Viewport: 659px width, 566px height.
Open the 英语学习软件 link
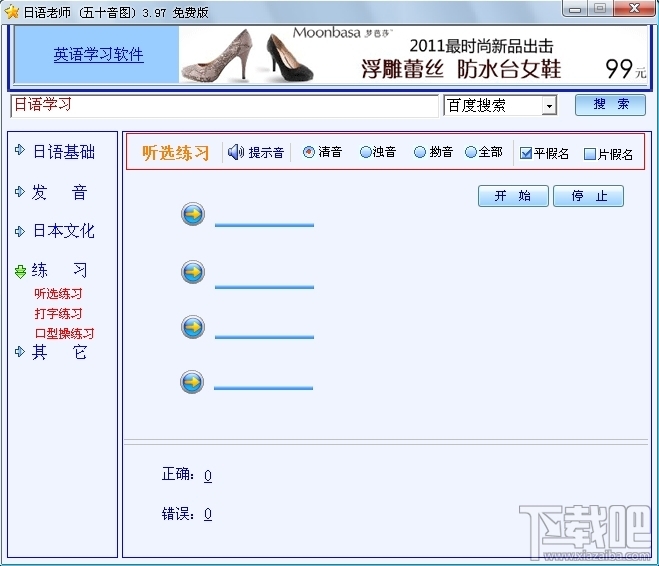tap(98, 55)
